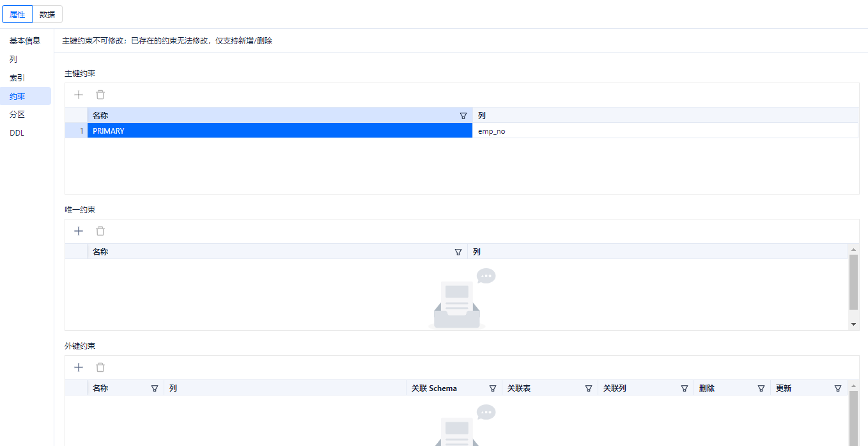Image resolution: width=868 pixels, height=446 pixels.
Task: Filter foreign key 关联列 column
Action: 685,388
